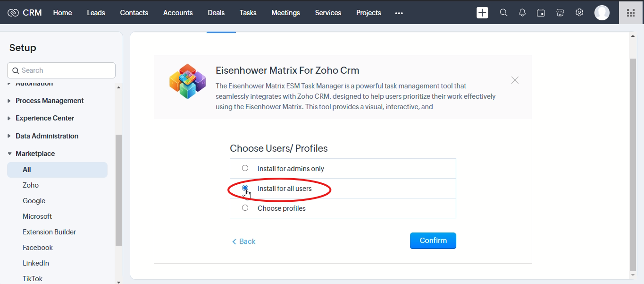Open the apps grid launcher
The height and width of the screenshot is (284, 644).
pyautogui.click(x=631, y=13)
